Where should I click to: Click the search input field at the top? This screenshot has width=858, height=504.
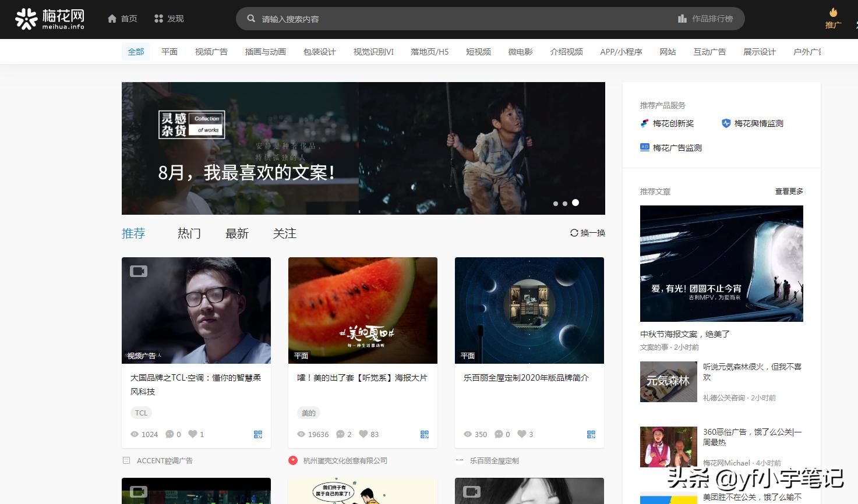click(x=408, y=18)
